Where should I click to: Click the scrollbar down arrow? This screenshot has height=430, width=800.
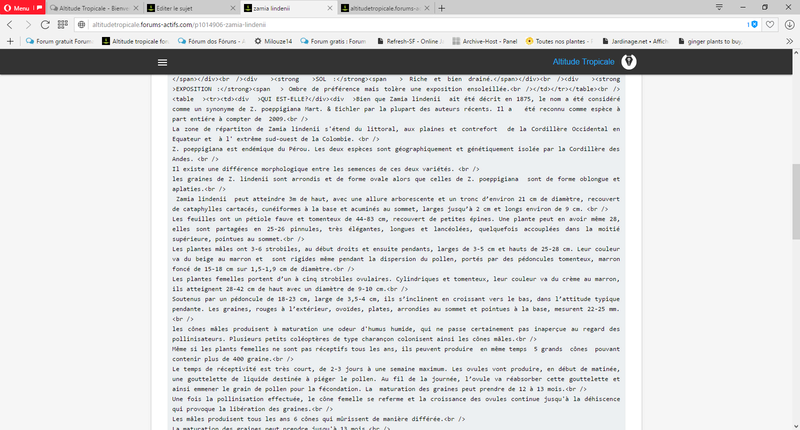[x=796, y=425]
